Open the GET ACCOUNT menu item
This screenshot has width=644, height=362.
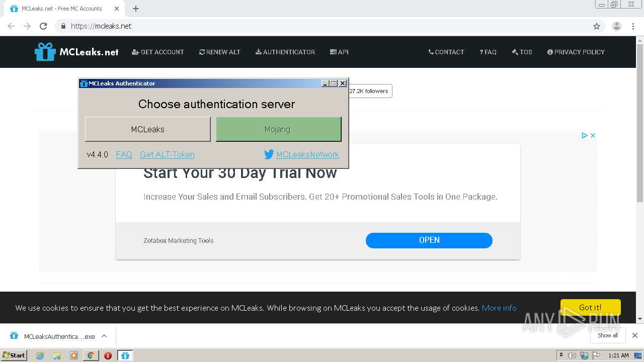(158, 52)
